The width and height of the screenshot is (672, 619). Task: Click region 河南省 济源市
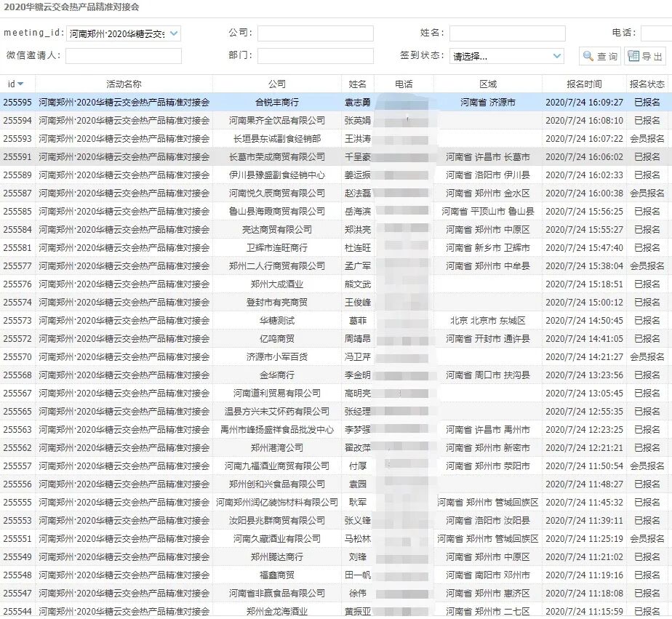click(x=488, y=103)
